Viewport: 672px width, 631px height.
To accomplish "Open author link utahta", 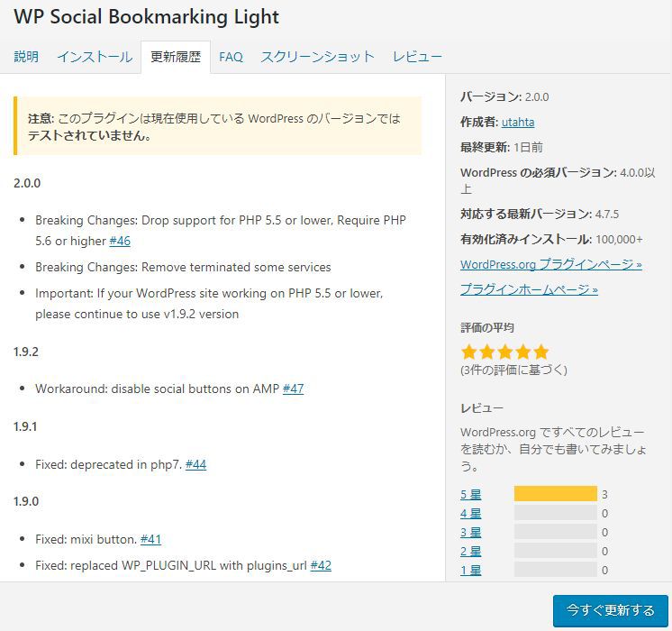I will point(518,123).
